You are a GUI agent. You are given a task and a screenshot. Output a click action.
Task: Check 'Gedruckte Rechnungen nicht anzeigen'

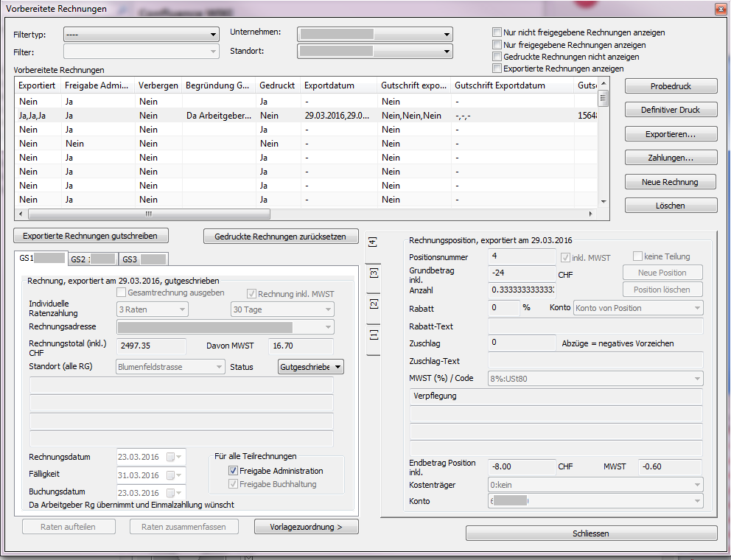point(497,57)
